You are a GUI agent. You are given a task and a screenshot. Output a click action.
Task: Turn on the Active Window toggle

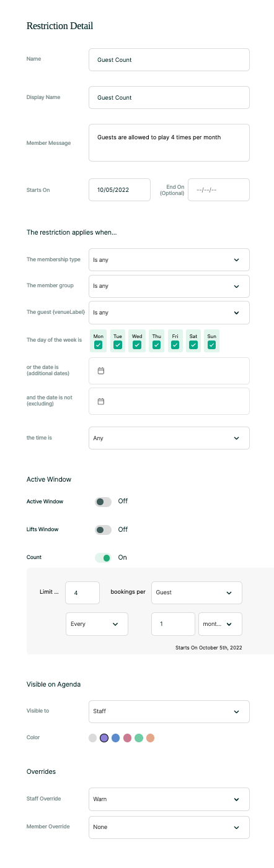coord(103,501)
